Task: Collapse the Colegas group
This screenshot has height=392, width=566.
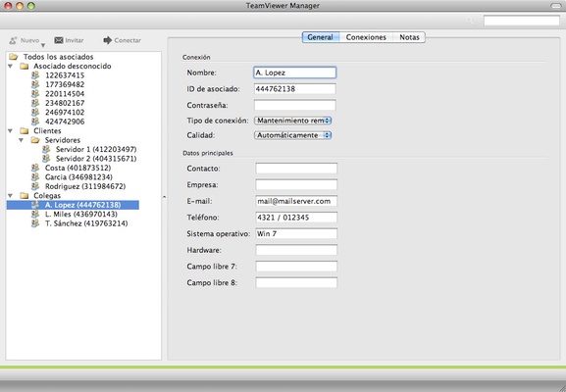Action: 11,195
